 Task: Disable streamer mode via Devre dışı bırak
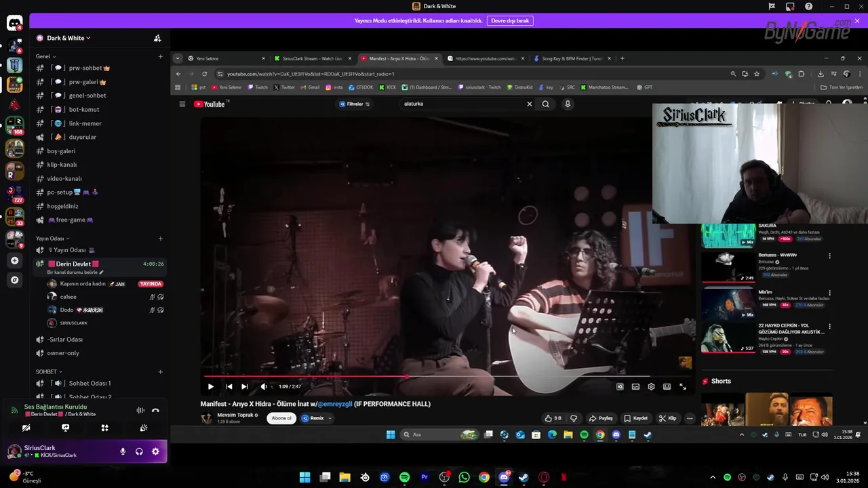[510, 21]
